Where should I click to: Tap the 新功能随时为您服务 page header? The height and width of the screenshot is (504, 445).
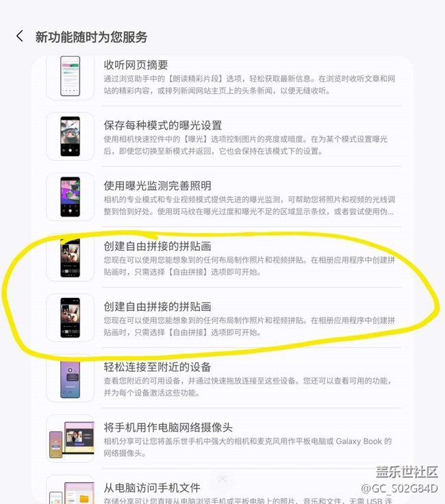tap(91, 37)
